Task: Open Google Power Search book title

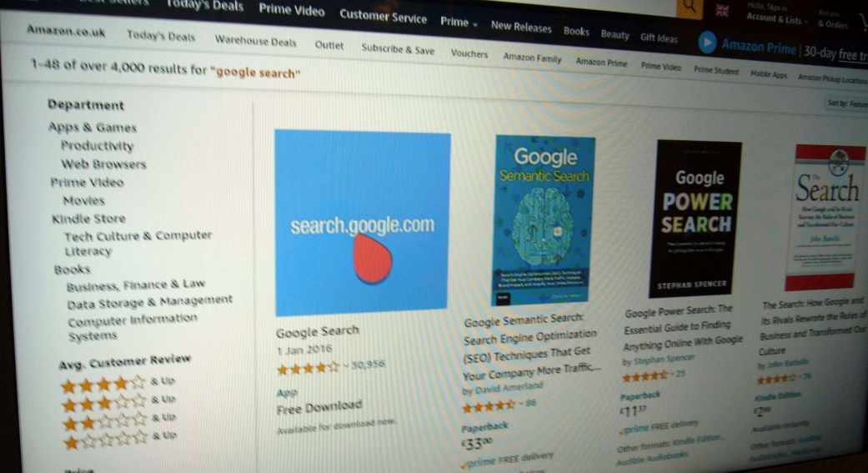Action: [683, 329]
